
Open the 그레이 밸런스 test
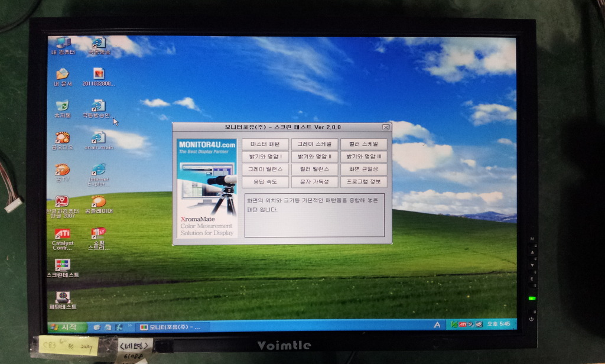pos(265,169)
